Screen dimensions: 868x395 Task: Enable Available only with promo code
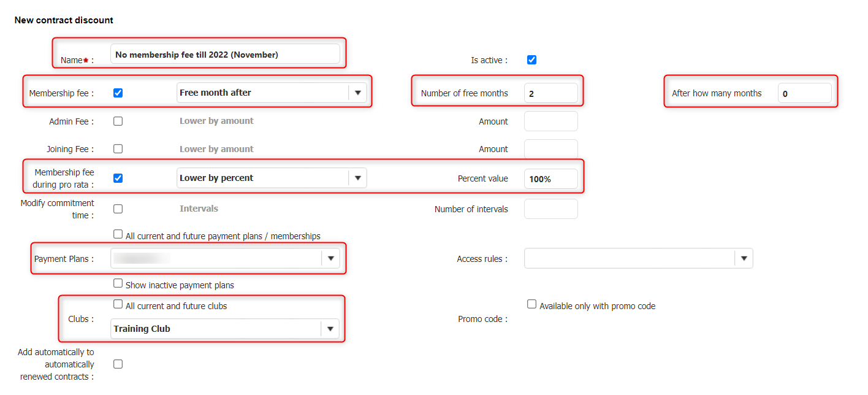pos(532,304)
